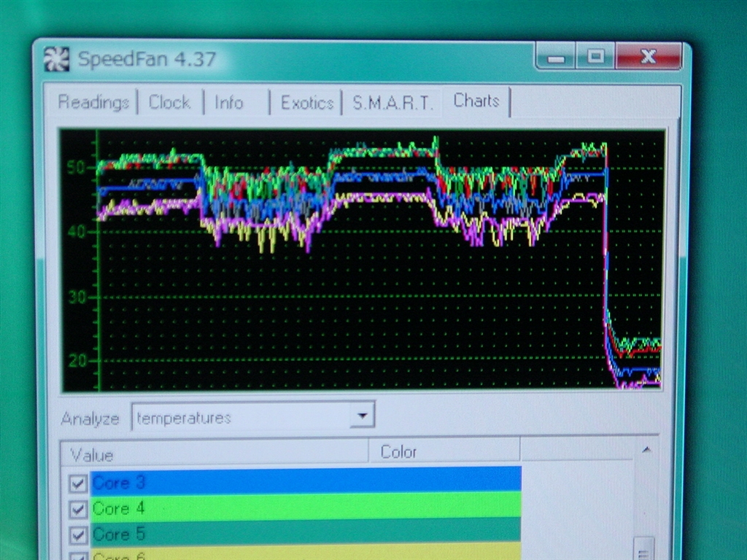Image resolution: width=747 pixels, height=560 pixels.
Task: Toggle the Core 4 checkbox
Action: click(78, 509)
